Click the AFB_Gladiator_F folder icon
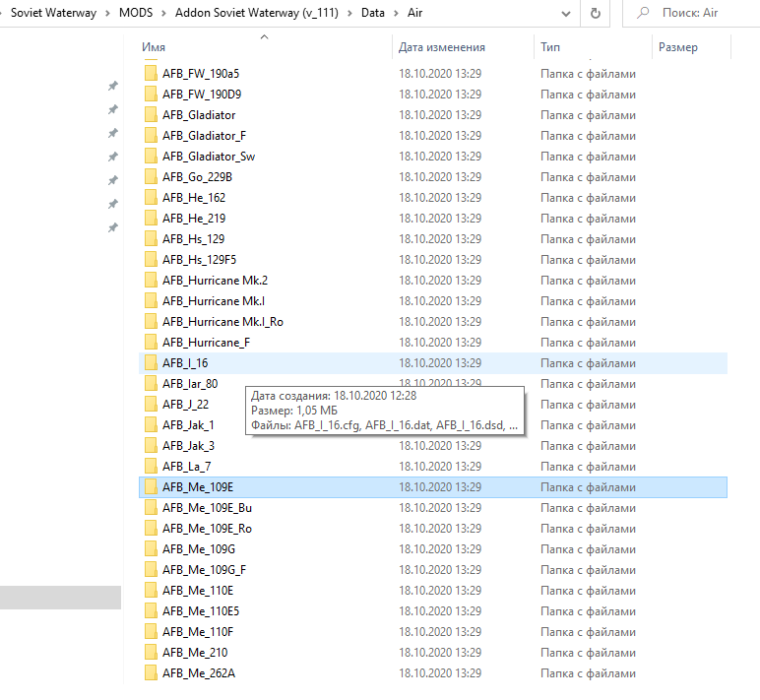The width and height of the screenshot is (760, 700). tap(151, 135)
